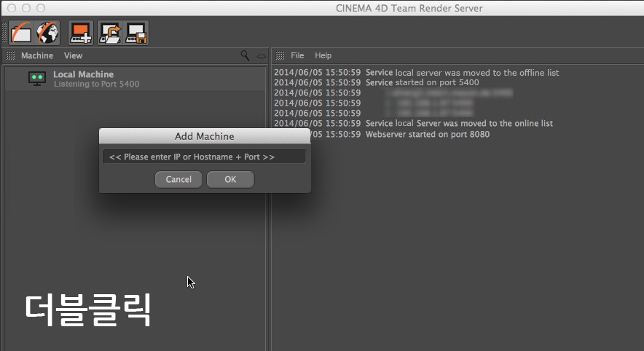This screenshot has width=644, height=351.
Task: Click the toolbar's left grip handle
Action: (x=5, y=33)
